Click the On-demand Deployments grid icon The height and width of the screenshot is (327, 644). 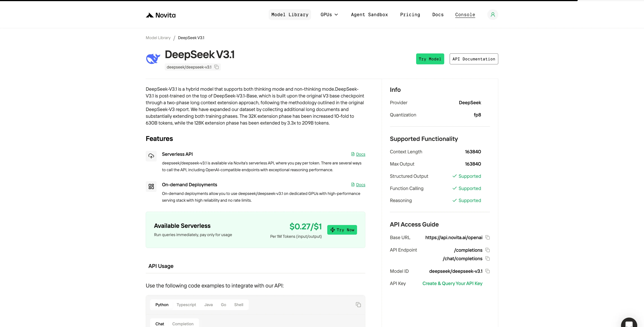click(151, 186)
